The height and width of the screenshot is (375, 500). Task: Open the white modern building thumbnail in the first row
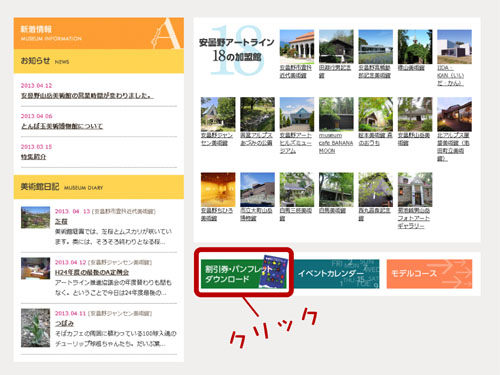click(454, 47)
